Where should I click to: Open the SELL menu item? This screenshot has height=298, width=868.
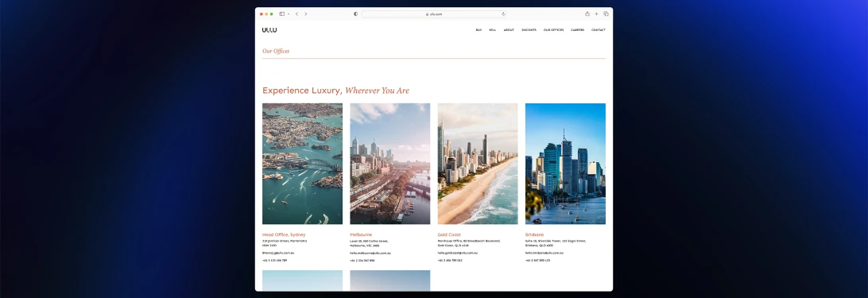493,30
